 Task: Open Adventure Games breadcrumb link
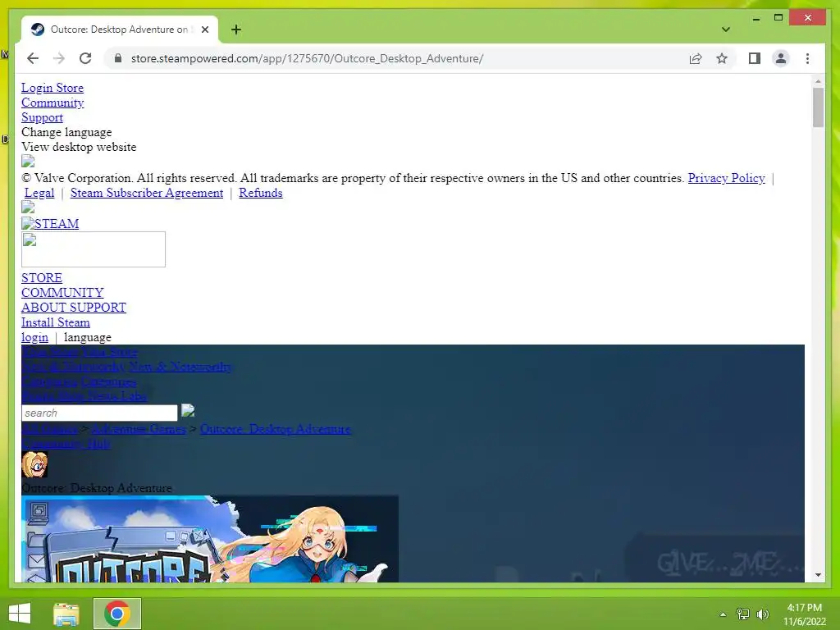pos(139,429)
